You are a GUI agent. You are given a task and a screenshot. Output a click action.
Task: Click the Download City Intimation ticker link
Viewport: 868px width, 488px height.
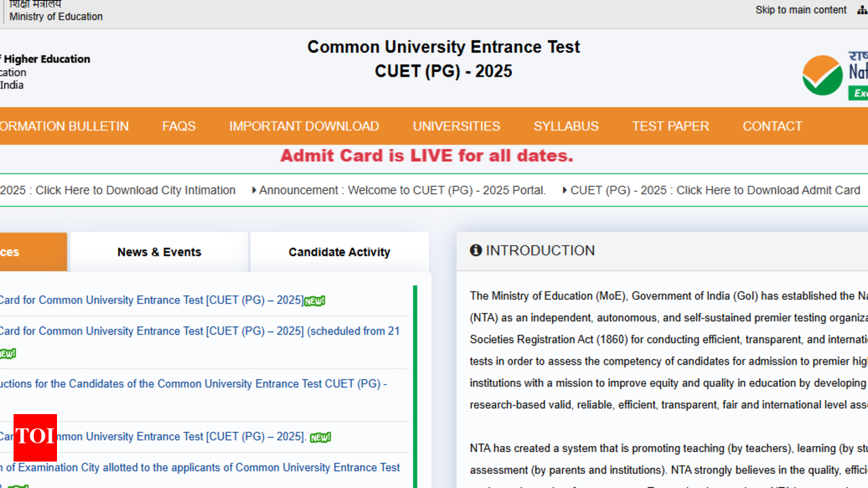click(117, 190)
